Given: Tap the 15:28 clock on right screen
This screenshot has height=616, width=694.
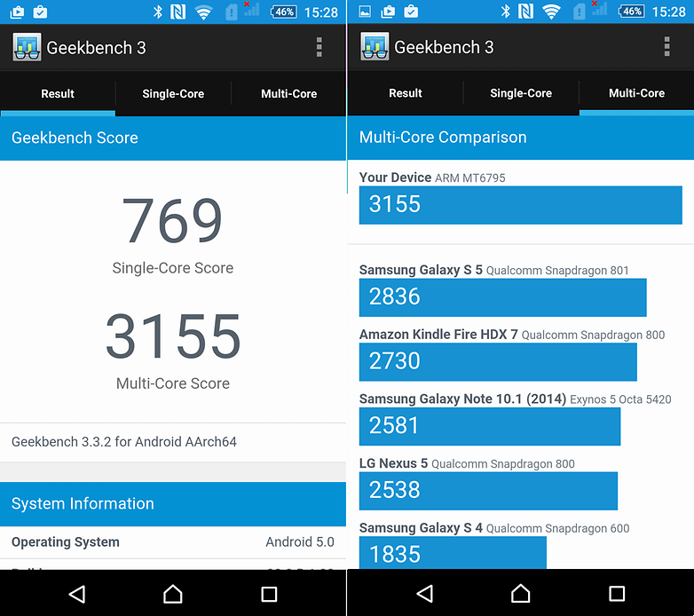Looking at the screenshot, I should tap(669, 12).
